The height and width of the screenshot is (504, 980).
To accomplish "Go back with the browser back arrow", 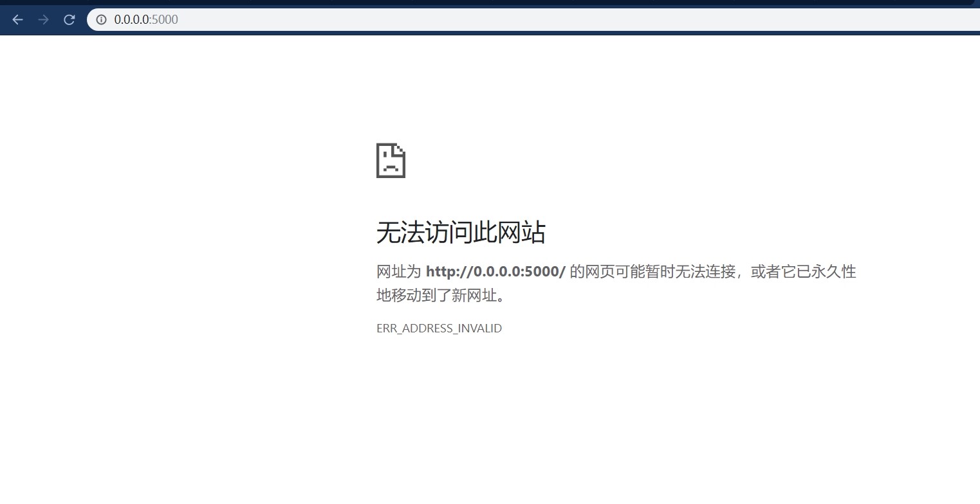I will click(x=17, y=20).
